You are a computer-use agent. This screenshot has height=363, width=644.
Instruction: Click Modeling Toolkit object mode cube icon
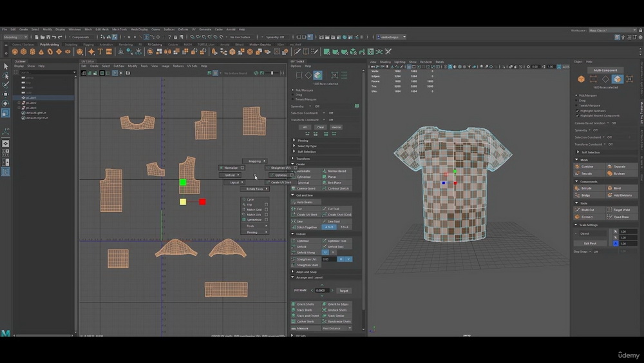click(x=581, y=79)
